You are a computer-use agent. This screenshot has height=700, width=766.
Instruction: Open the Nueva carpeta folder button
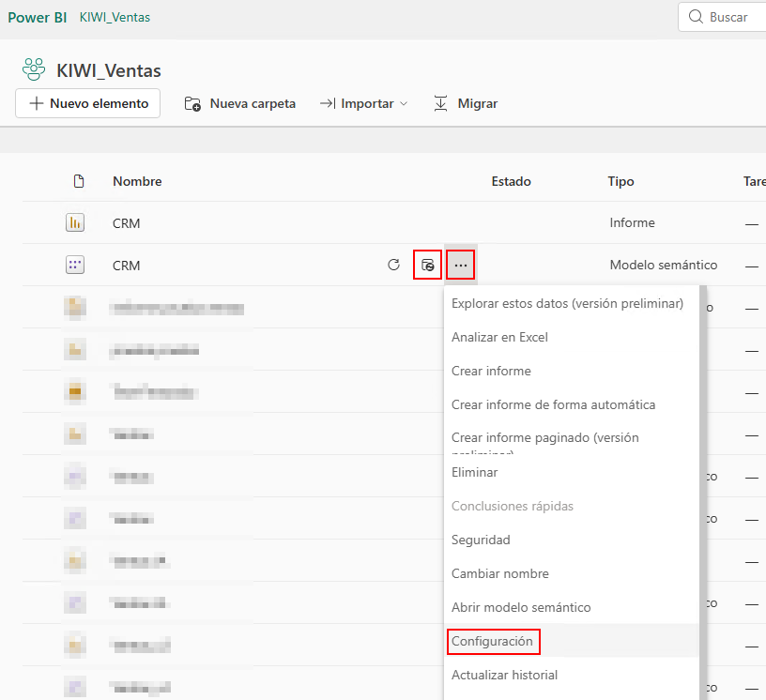240,104
